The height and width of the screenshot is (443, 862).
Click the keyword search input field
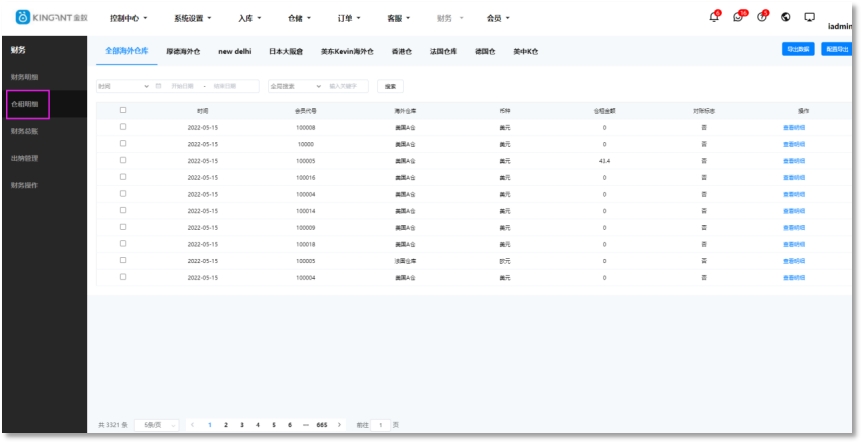pyautogui.click(x=345, y=86)
